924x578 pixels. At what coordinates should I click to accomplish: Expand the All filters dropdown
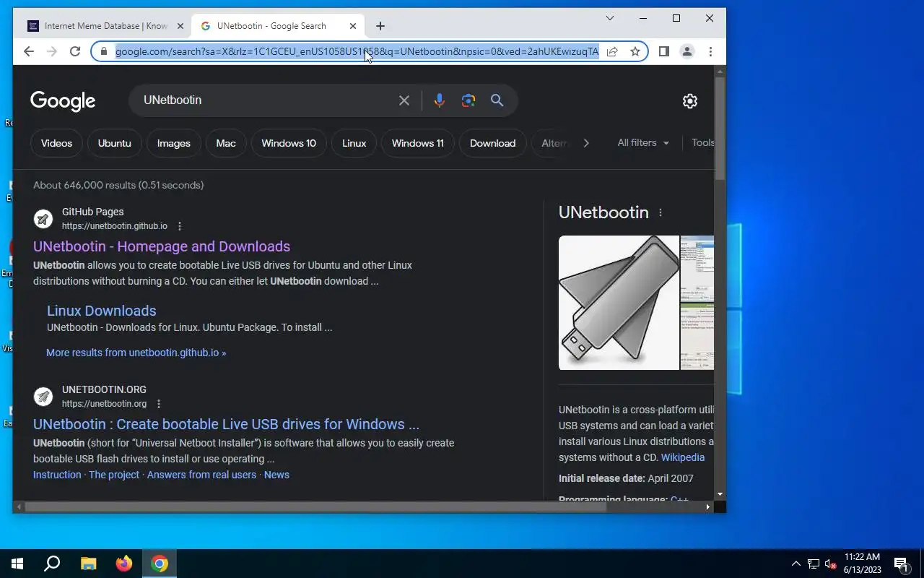[x=643, y=143]
